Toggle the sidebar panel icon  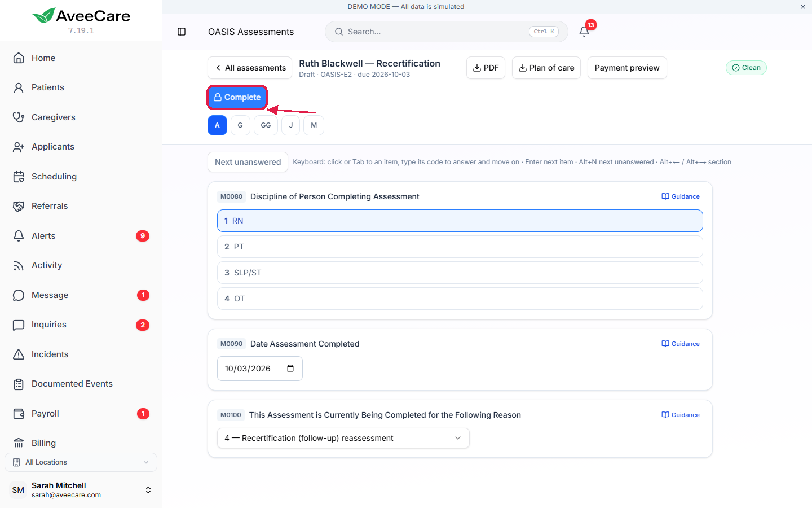(x=182, y=32)
